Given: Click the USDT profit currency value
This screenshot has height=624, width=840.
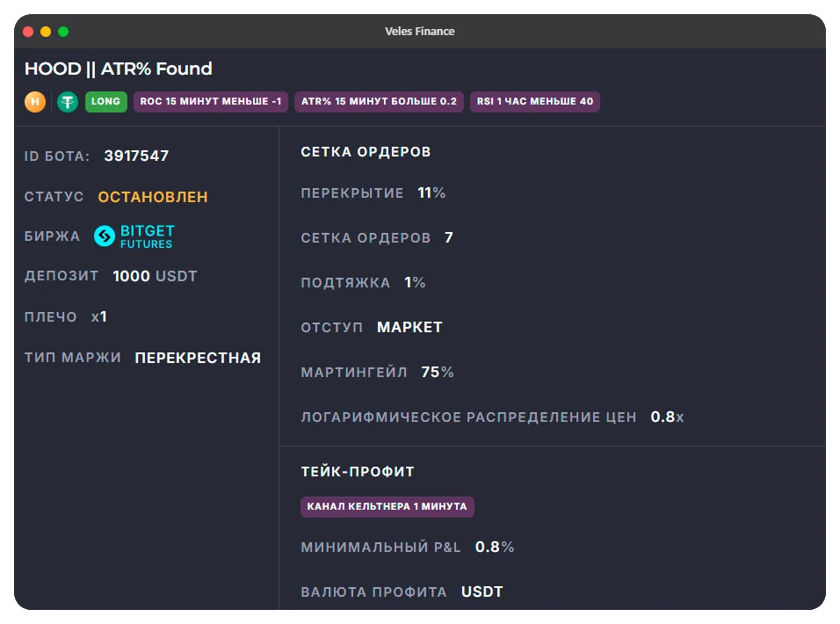Looking at the screenshot, I should [482, 591].
